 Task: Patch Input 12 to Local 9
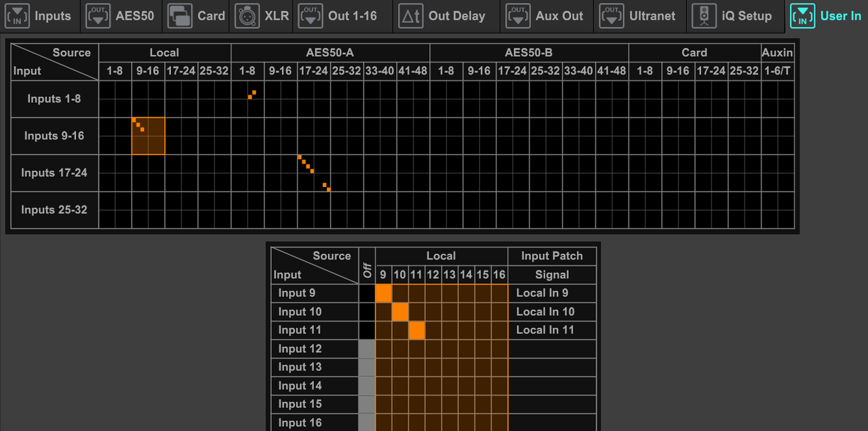coord(384,349)
